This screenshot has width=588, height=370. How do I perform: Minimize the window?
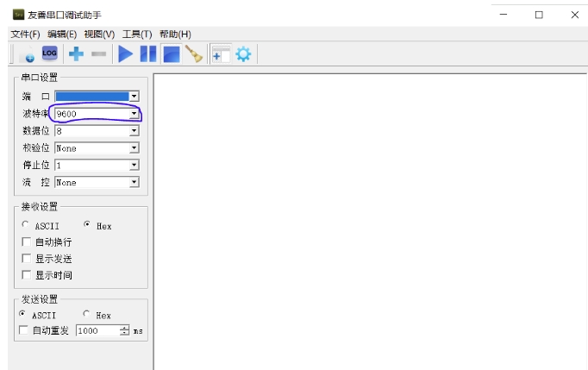tap(504, 15)
